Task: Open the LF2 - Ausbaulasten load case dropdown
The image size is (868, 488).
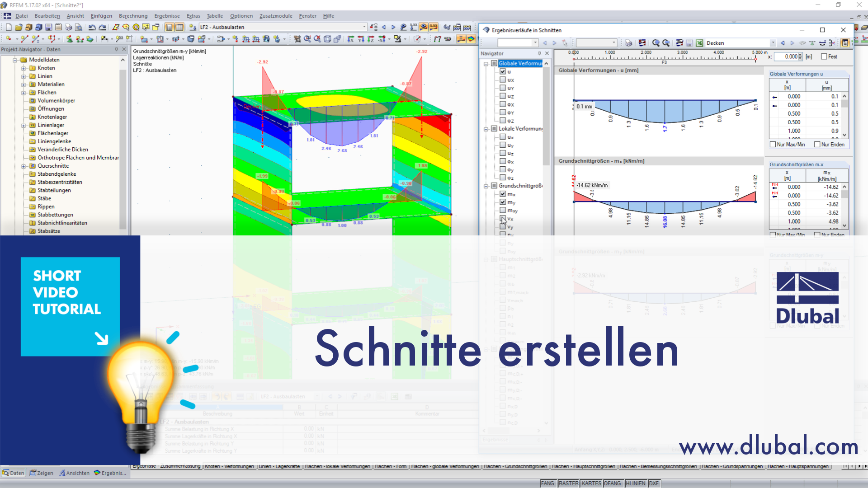Action: tap(364, 27)
